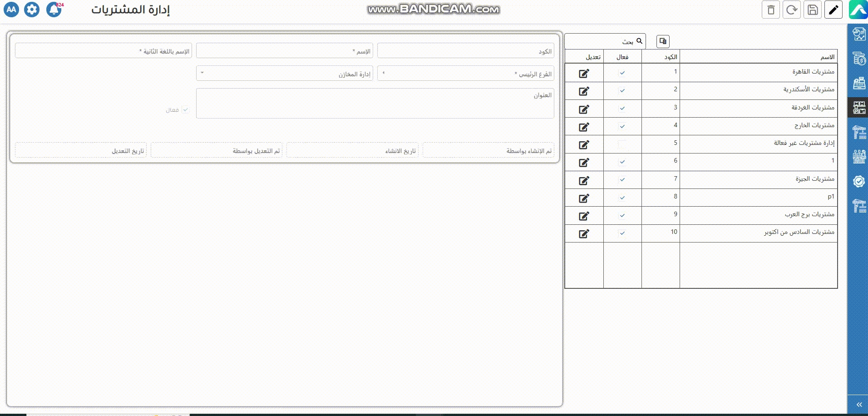Click the AA user avatar button
The image size is (868, 416).
click(x=11, y=10)
